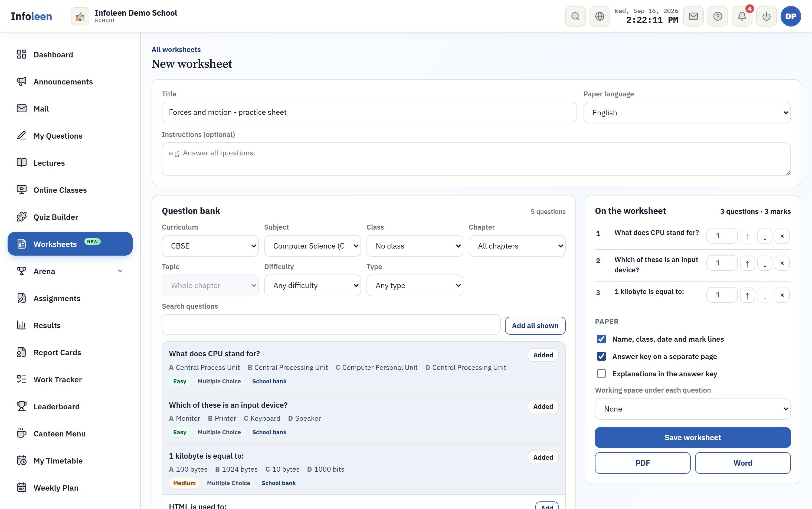Move "Which of these is an input device?" down
The height and width of the screenshot is (509, 812).
pos(765,263)
